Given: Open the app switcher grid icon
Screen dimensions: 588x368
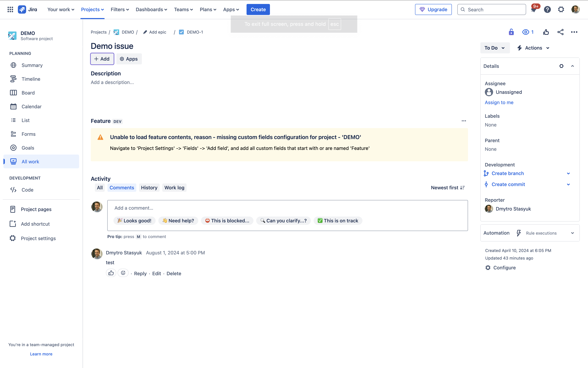Looking at the screenshot, I should (10, 9).
